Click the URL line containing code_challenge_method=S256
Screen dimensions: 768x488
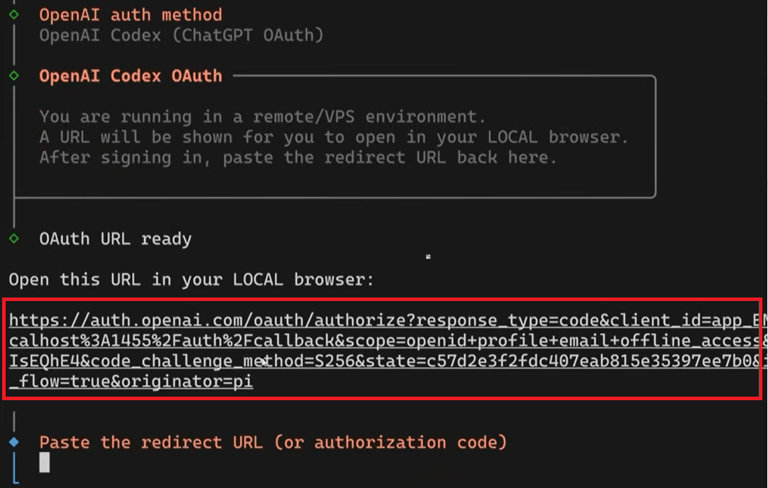pyautogui.click(x=380, y=360)
